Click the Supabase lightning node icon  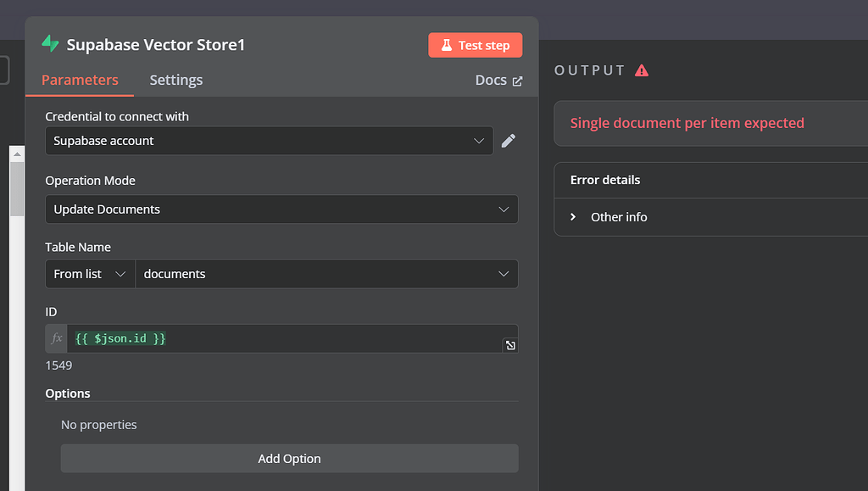(49, 44)
